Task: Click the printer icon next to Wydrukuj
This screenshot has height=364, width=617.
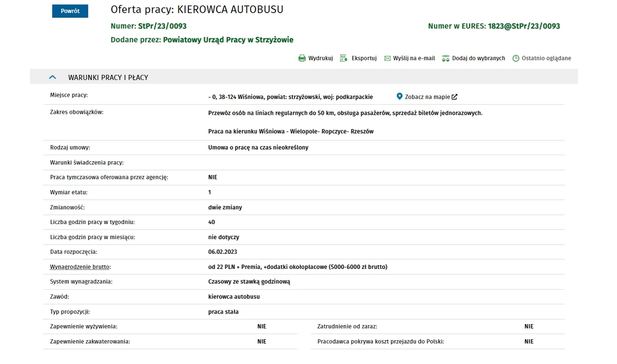Action: [x=302, y=58]
